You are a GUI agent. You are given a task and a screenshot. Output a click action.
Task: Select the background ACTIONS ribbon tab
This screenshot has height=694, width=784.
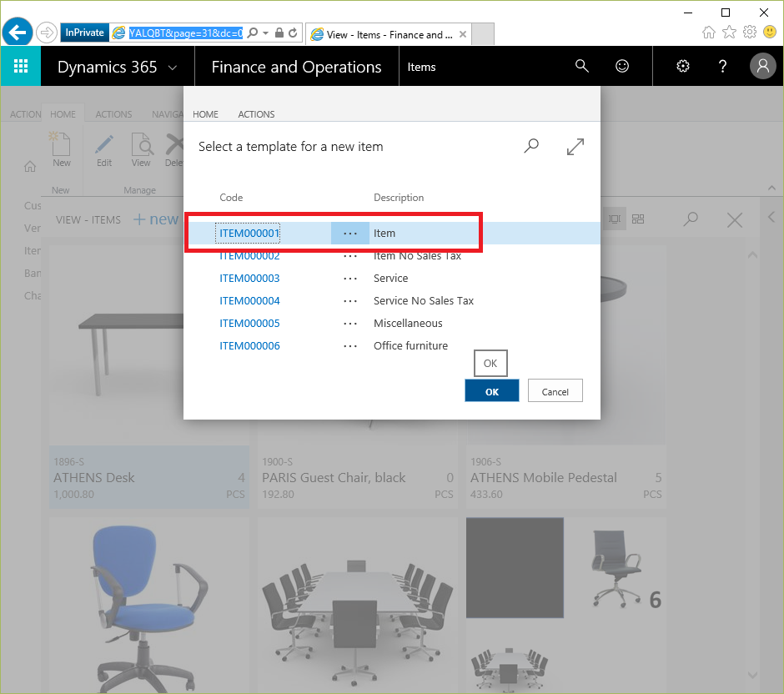(113, 114)
